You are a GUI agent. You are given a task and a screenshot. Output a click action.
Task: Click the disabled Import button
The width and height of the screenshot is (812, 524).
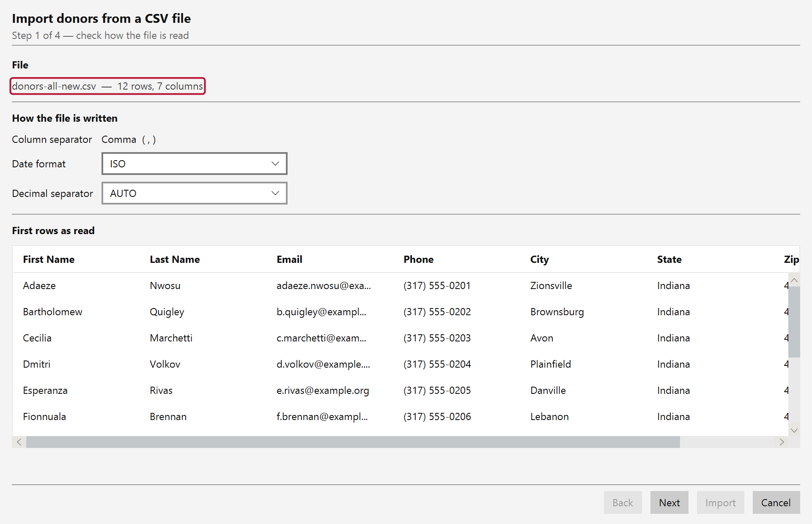click(720, 502)
